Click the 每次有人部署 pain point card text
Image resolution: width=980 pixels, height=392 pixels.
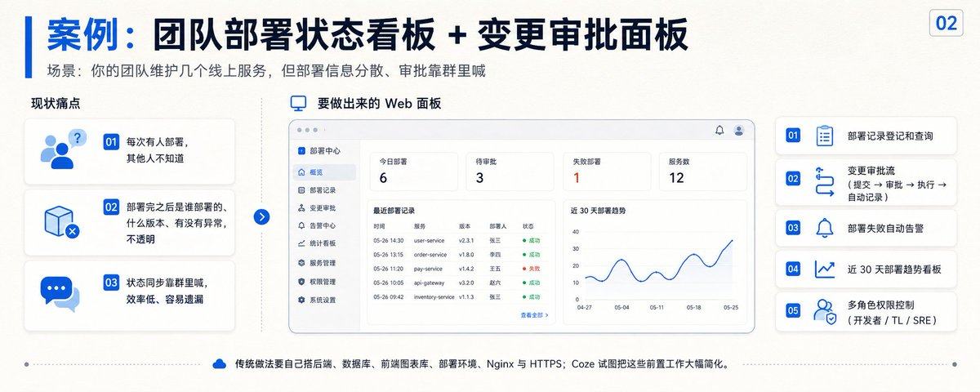click(158, 150)
